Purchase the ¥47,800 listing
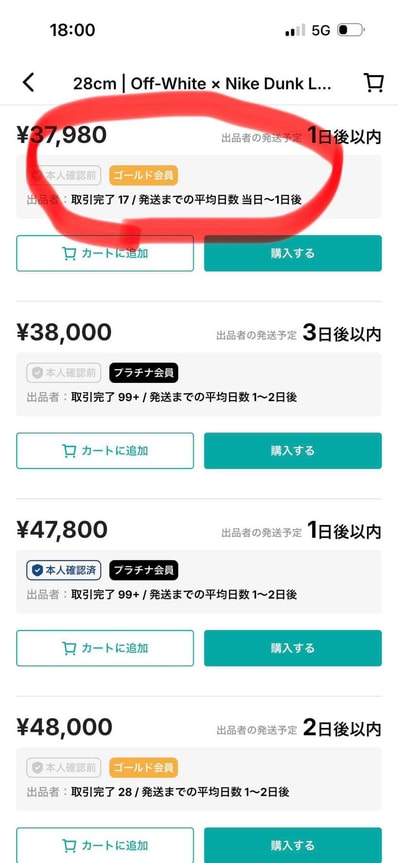The width and height of the screenshot is (398, 863). (292, 648)
